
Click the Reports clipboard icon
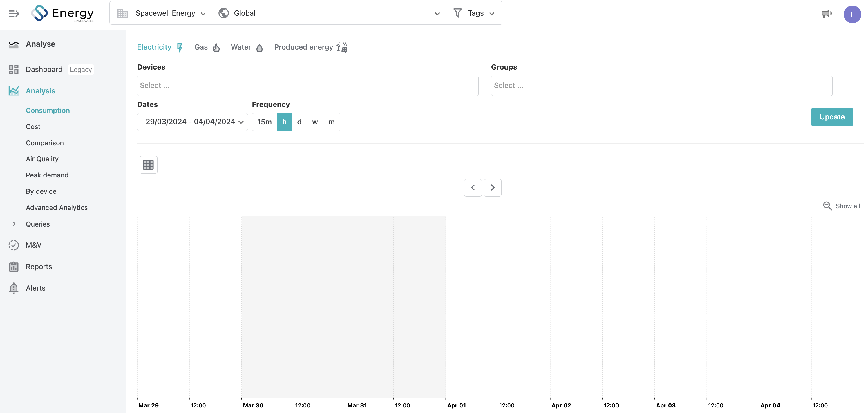pyautogui.click(x=14, y=267)
